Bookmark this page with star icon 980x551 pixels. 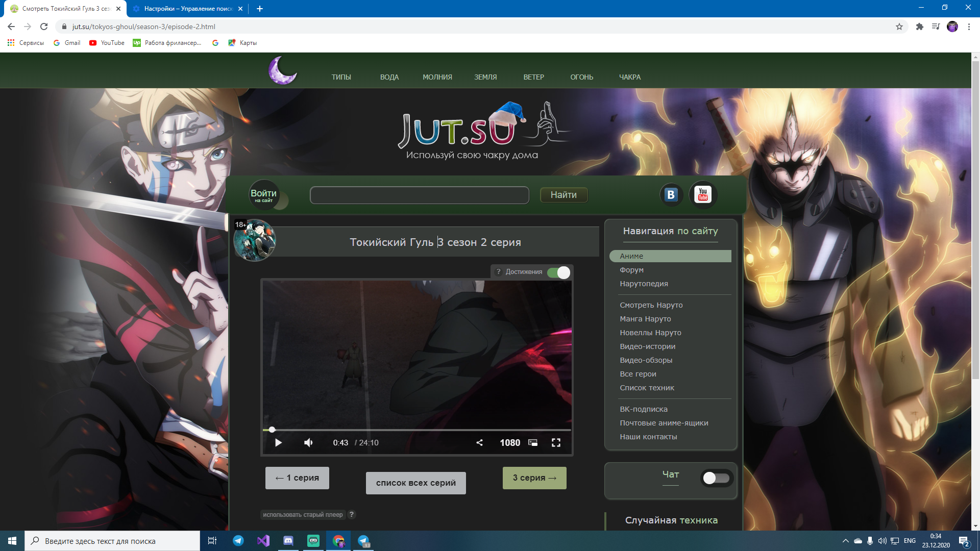tap(899, 27)
